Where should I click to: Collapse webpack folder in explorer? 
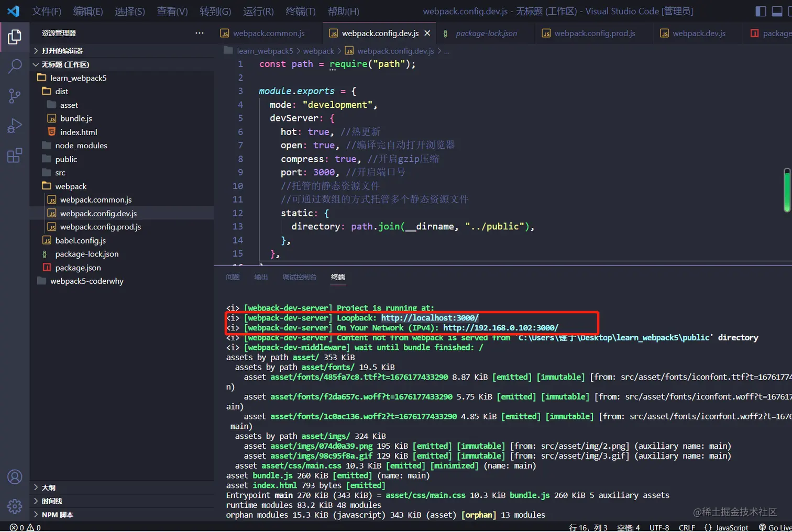(122, 186)
